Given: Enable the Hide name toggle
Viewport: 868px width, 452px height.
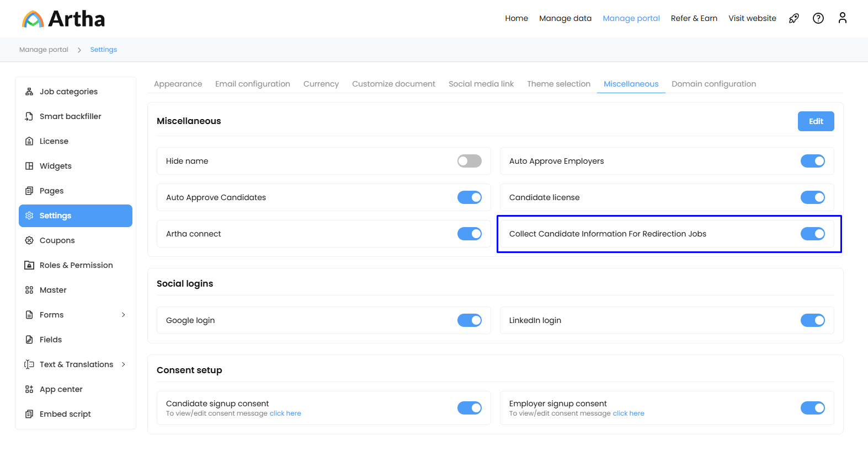Looking at the screenshot, I should tap(469, 161).
